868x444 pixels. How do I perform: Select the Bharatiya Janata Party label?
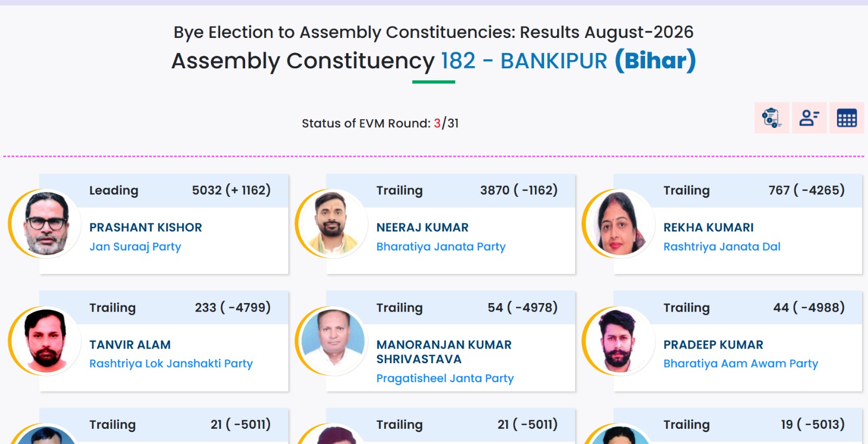pos(441,247)
